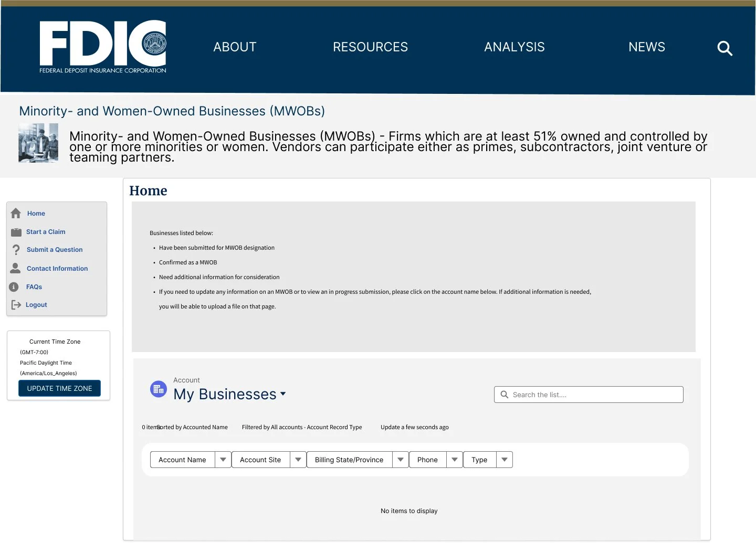Click the FDIC logo
This screenshot has width=756, height=543.
[103, 47]
